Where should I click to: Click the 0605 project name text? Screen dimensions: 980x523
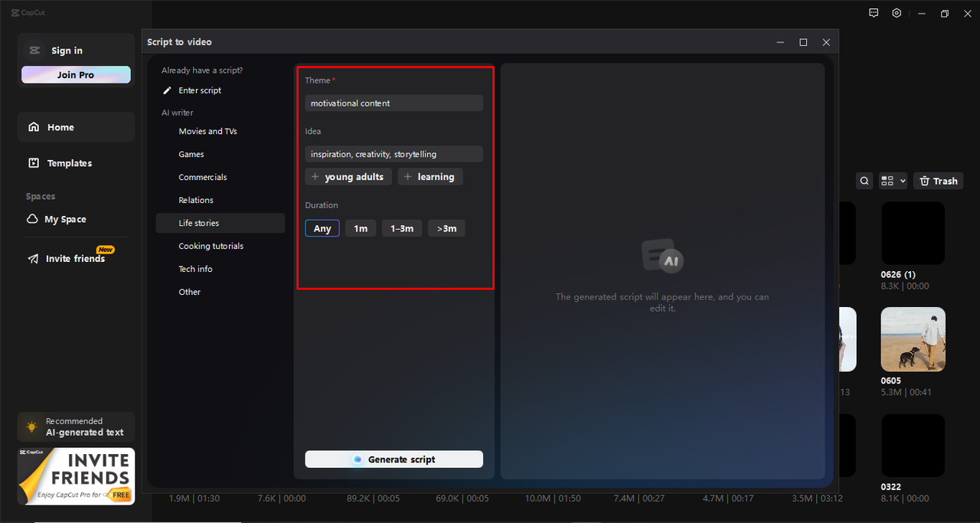pos(891,381)
